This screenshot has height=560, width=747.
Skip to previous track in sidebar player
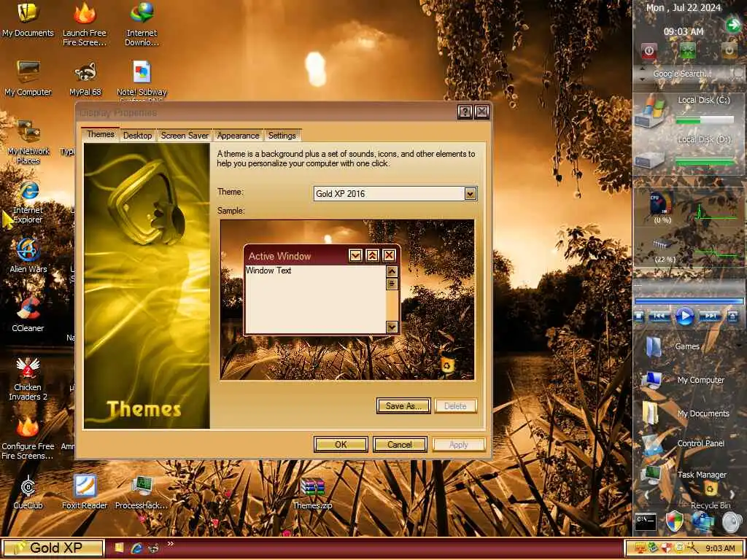tap(659, 316)
